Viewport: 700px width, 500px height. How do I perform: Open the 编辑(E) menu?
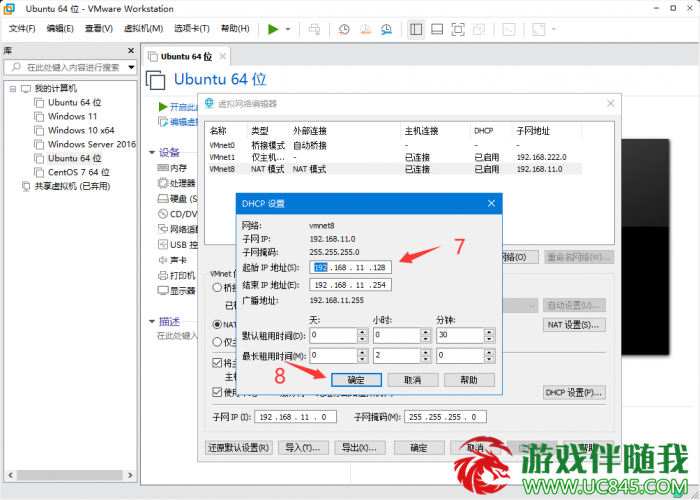pos(60,29)
